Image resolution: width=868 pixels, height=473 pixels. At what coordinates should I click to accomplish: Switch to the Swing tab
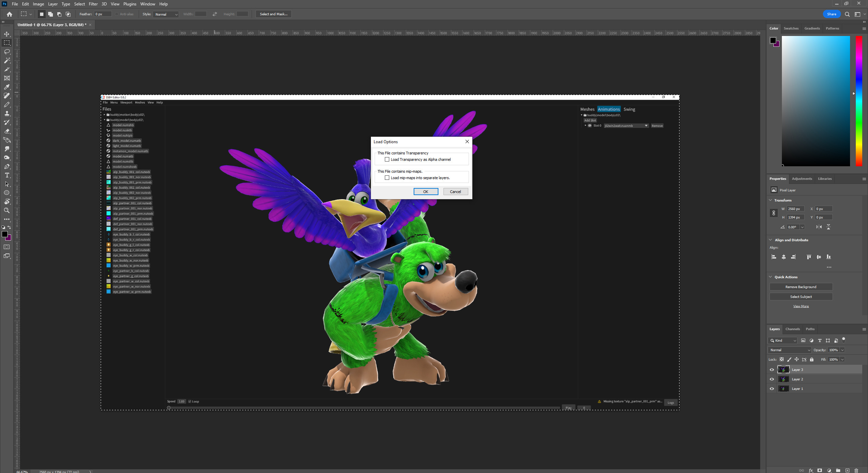coord(629,109)
